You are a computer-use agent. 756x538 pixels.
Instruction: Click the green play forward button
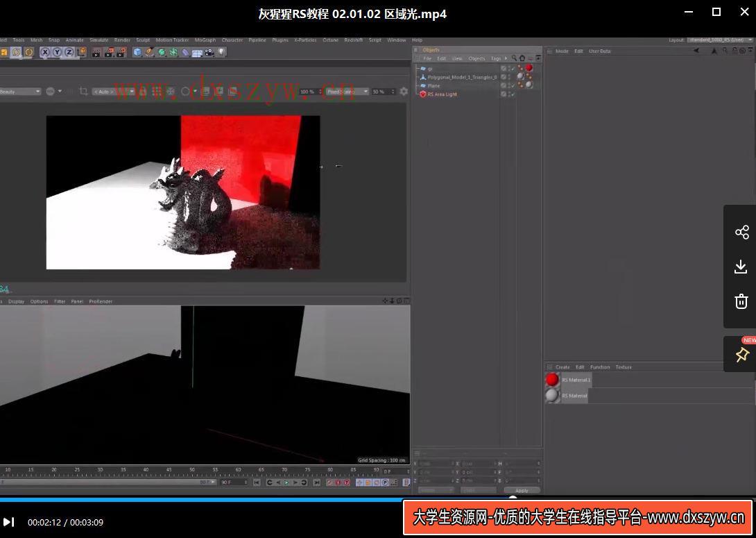click(286, 482)
